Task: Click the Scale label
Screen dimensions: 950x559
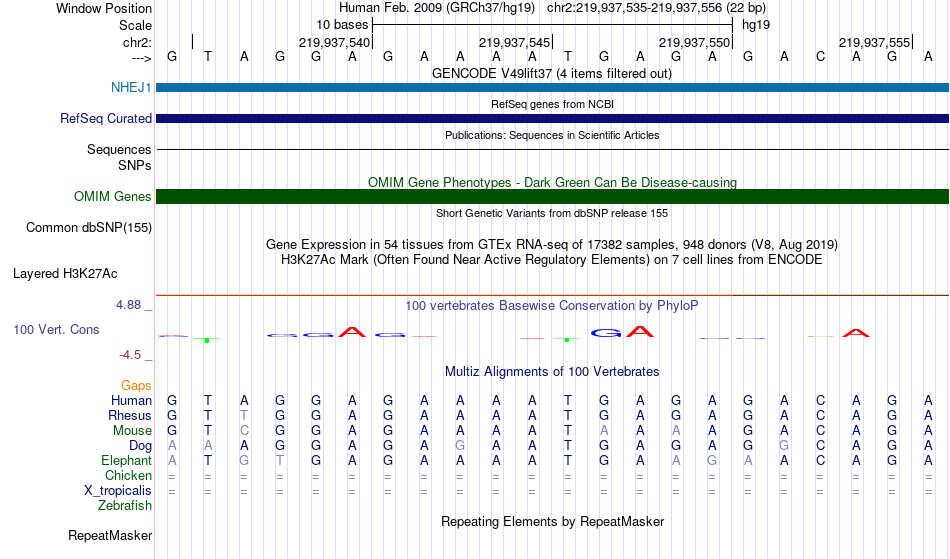Action: point(135,25)
